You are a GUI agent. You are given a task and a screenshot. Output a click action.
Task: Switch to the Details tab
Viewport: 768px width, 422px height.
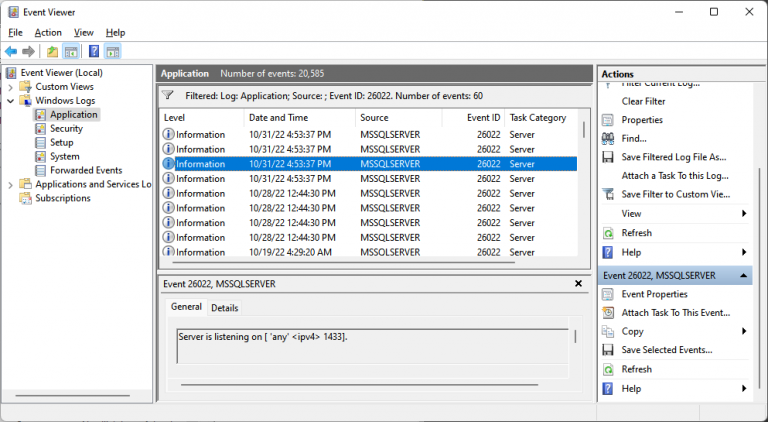click(x=224, y=308)
